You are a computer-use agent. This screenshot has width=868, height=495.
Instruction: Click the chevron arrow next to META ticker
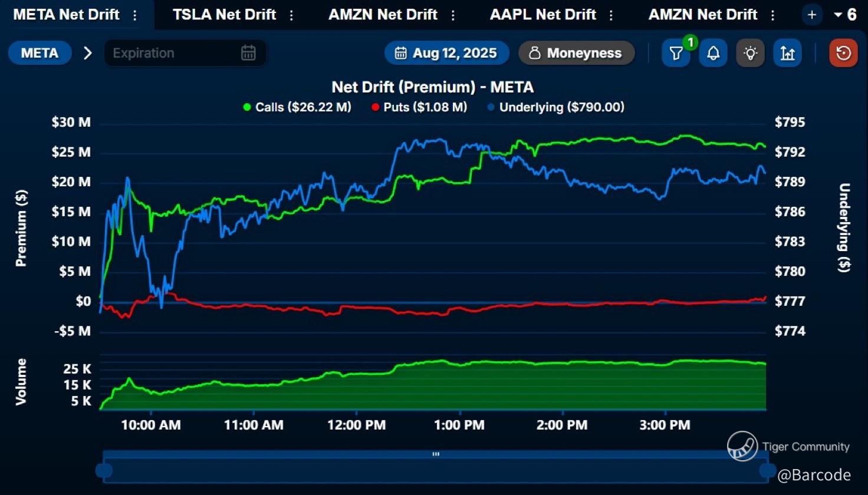point(88,53)
